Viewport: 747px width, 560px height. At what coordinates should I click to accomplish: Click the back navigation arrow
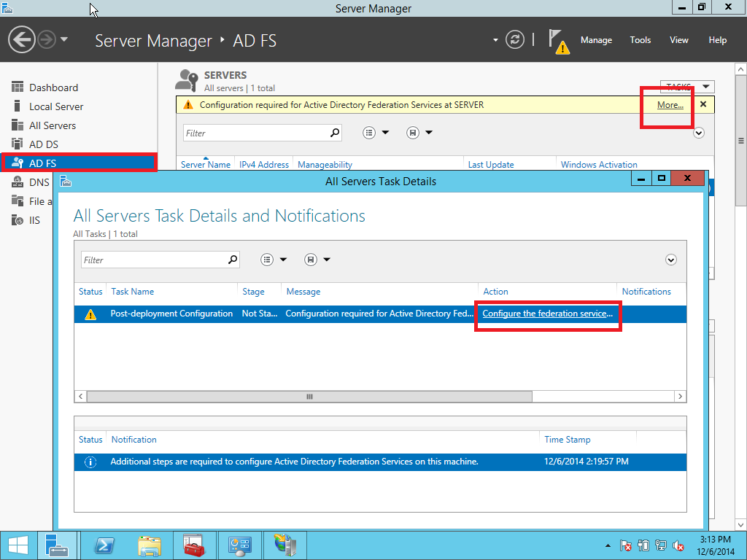click(21, 39)
